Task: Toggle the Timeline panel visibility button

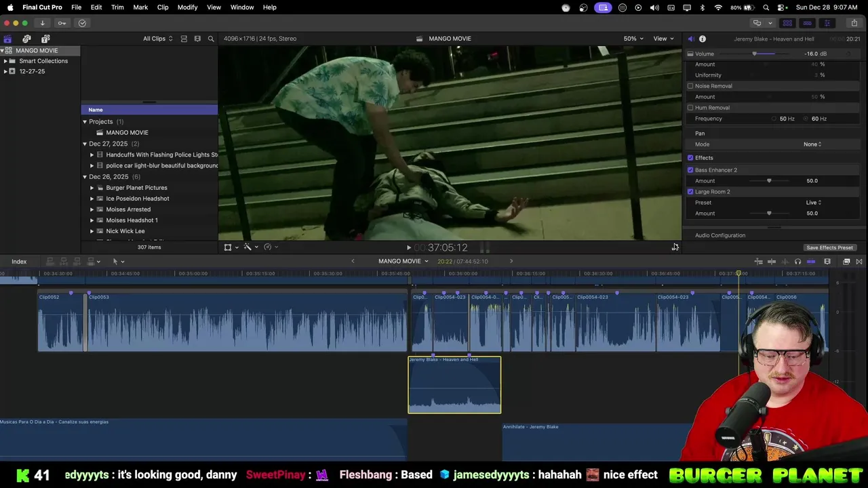Action: point(807,23)
